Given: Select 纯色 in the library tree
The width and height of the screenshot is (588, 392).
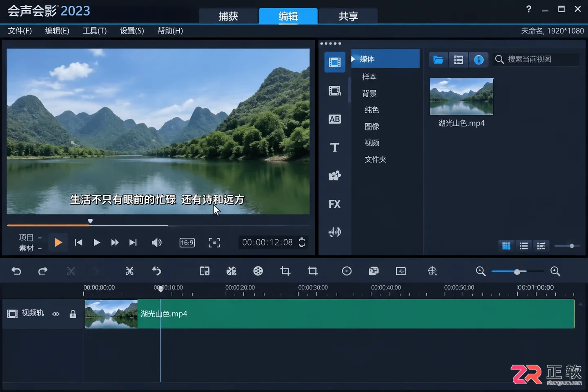Looking at the screenshot, I should click(372, 110).
